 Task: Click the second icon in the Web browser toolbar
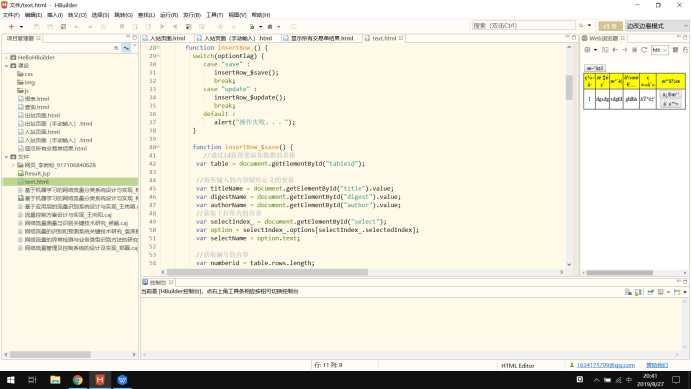point(605,50)
